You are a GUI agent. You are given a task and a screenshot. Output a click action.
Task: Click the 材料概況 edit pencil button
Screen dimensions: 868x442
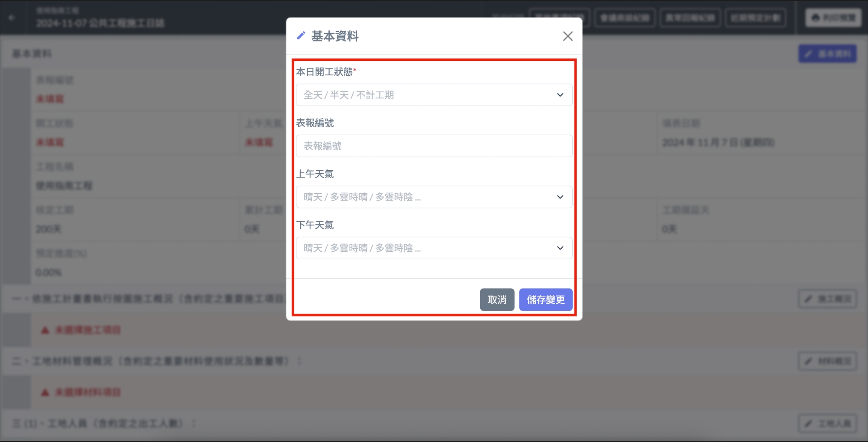pyautogui.click(x=827, y=361)
